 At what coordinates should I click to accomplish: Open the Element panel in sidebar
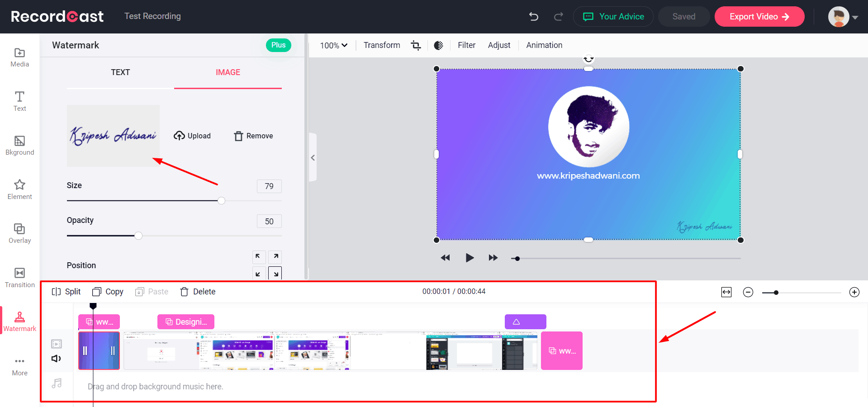point(19,189)
